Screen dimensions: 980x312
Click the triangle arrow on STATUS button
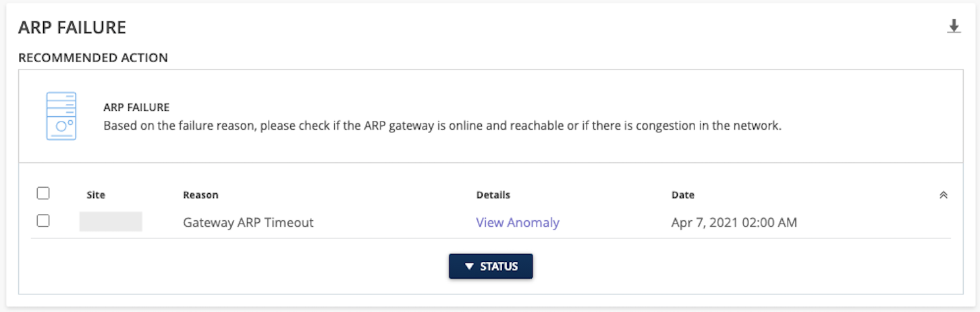tap(470, 267)
